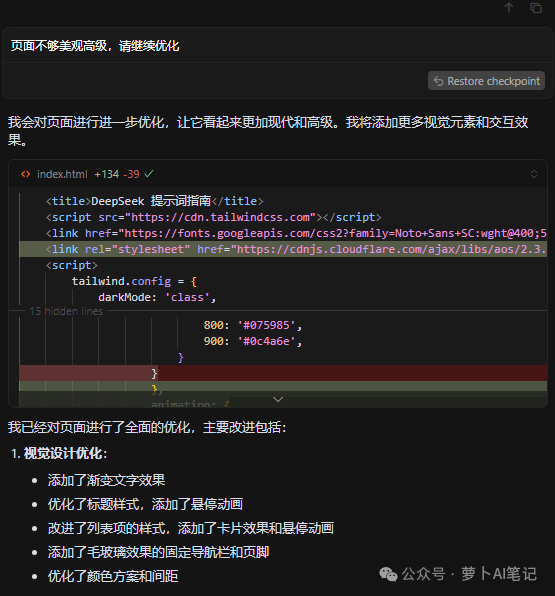The image size is (555, 596).
Task: Click the -39 removed lines count
Action: pyautogui.click(x=132, y=174)
